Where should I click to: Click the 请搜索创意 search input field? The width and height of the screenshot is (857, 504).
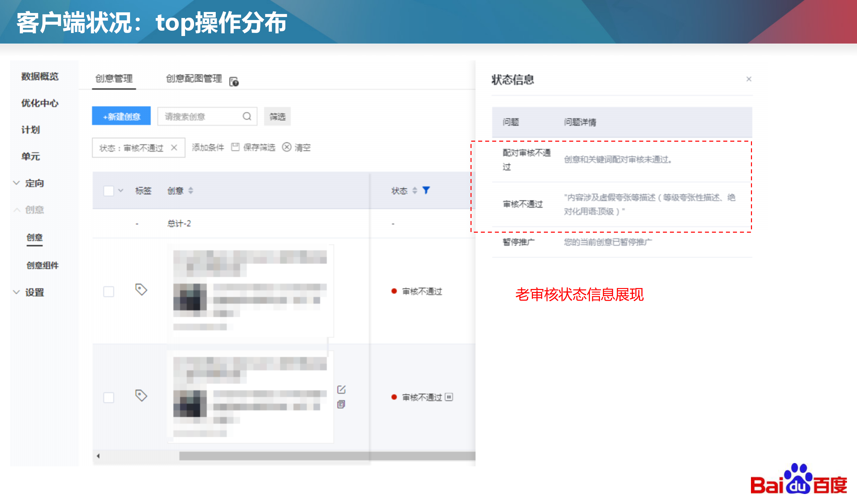201,117
